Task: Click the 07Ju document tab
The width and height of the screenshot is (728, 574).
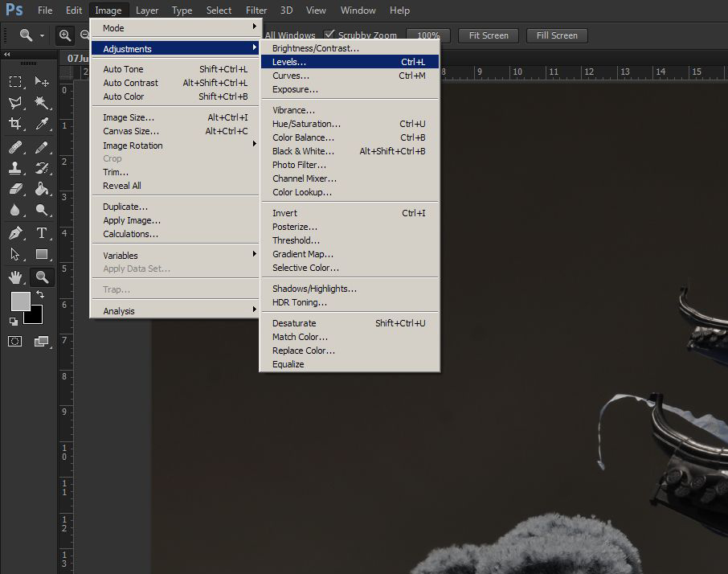Action: pos(74,59)
